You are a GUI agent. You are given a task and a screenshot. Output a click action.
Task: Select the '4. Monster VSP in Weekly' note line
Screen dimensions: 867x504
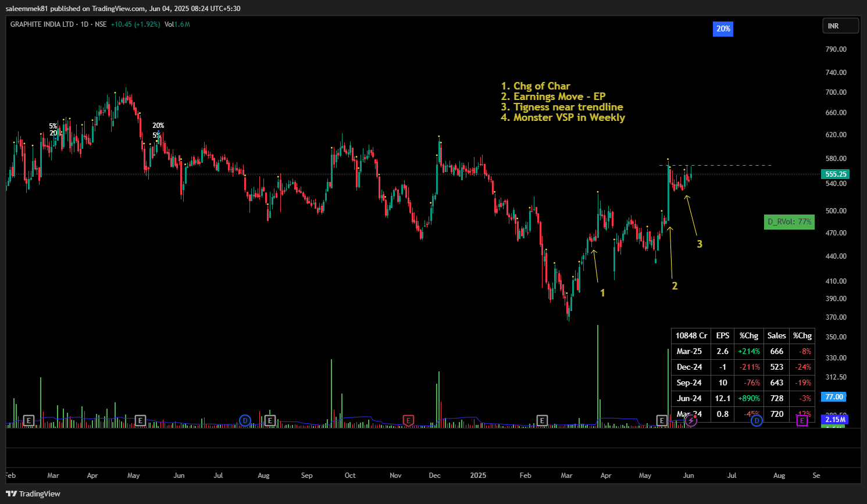pyautogui.click(x=563, y=117)
